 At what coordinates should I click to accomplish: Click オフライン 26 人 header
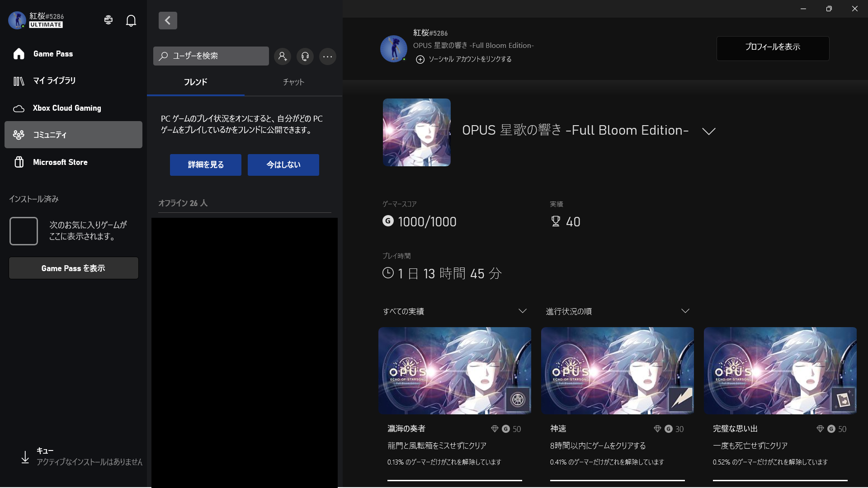pos(183,203)
